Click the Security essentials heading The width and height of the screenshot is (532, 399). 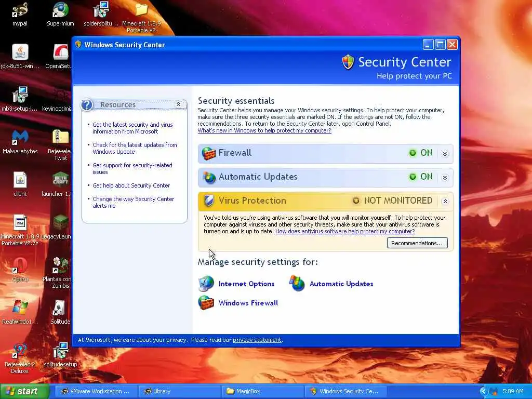click(x=236, y=101)
